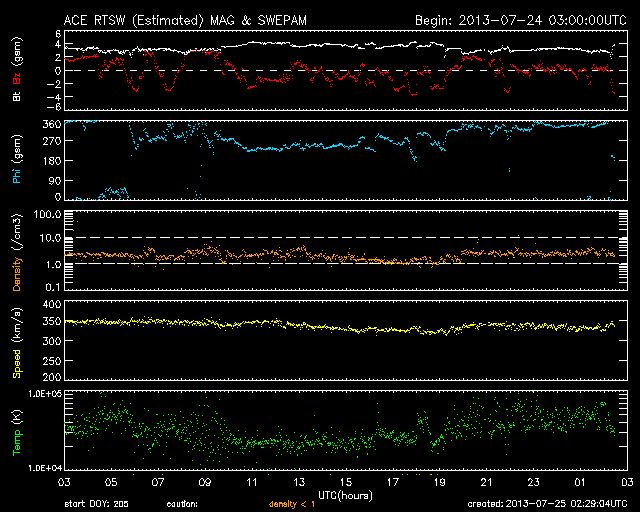640x512 pixels.
Task: Click the 01 hour tick on the time axis
Action: click(579, 481)
